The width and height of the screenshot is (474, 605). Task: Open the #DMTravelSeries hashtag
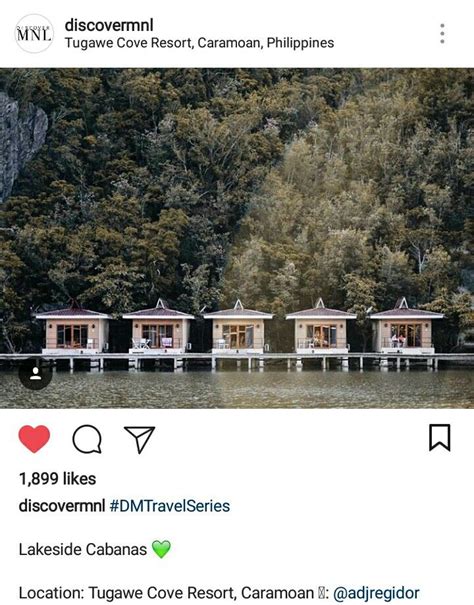coord(170,506)
